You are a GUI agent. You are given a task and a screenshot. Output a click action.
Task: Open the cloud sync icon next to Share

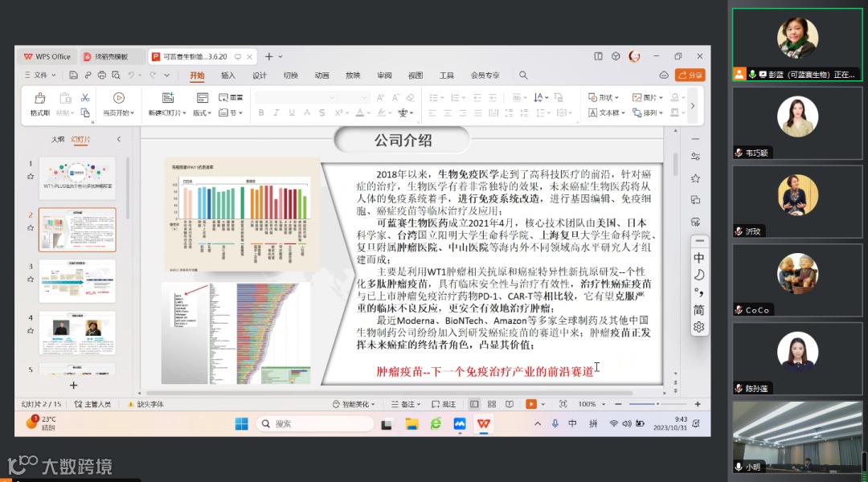click(664, 76)
